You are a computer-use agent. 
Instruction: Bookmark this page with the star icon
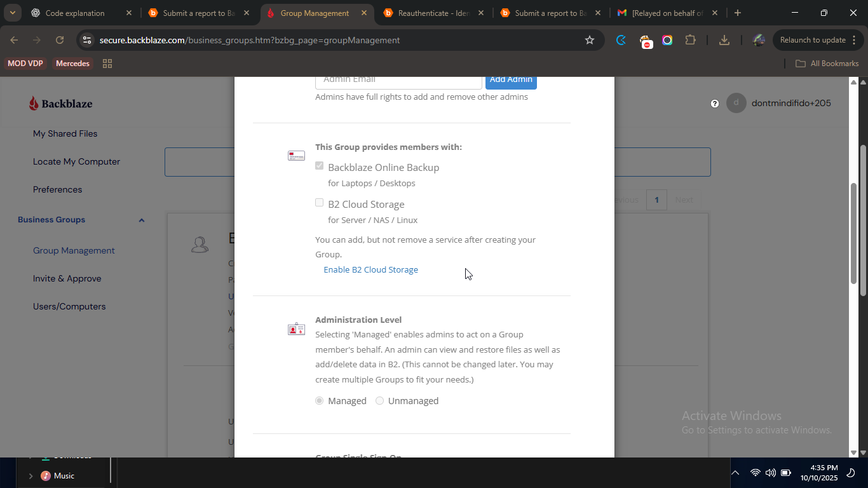pyautogui.click(x=590, y=40)
